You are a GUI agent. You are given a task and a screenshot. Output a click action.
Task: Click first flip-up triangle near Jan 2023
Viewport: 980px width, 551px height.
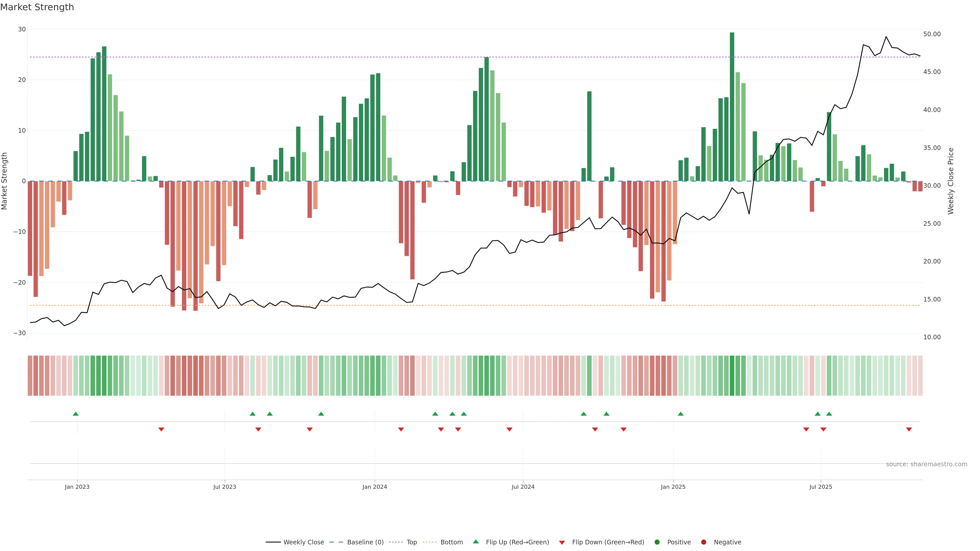[x=75, y=414]
